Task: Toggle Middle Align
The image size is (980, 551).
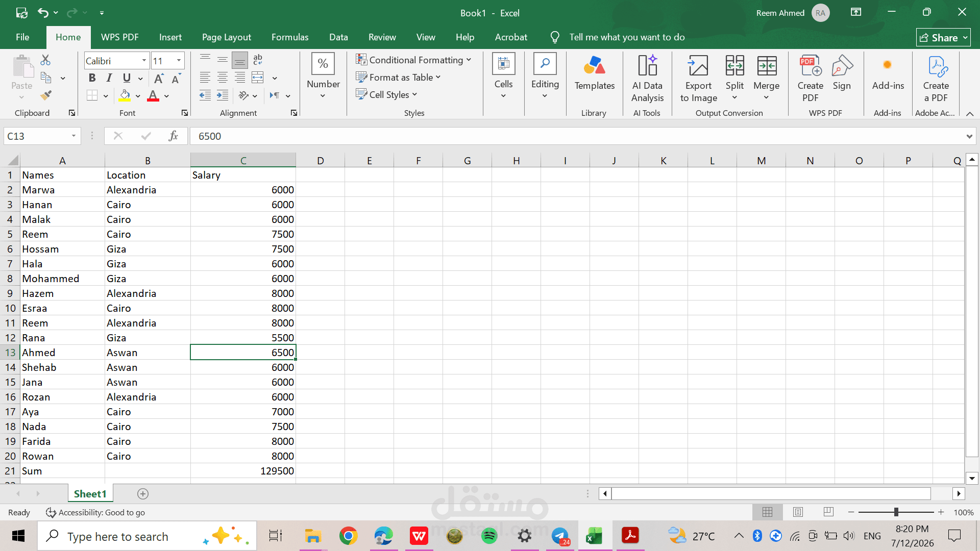Action: click(223, 60)
